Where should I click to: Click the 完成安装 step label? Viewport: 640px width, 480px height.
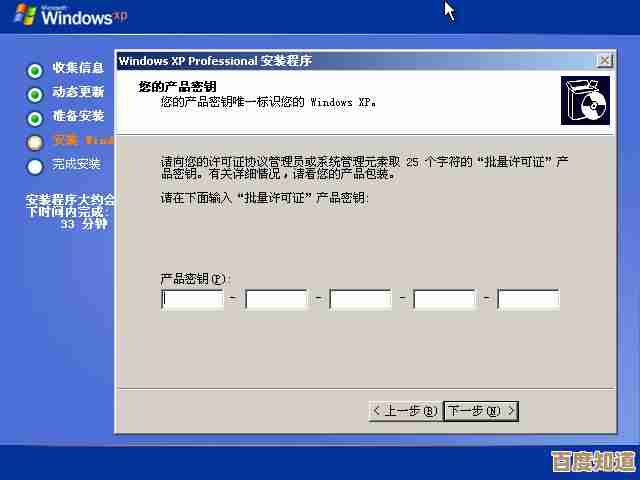[x=76, y=164]
